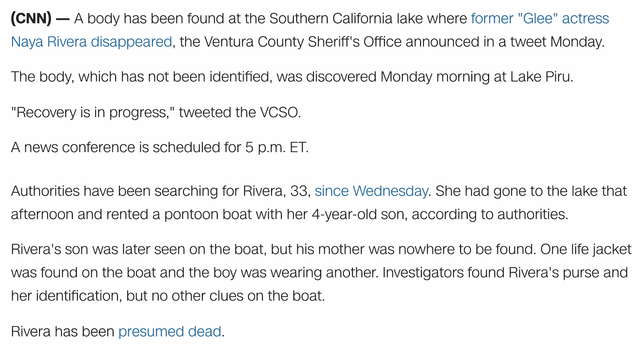The width and height of the screenshot is (644, 348).
Task: Click the bold '(CNN)' dateline text
Action: [x=31, y=19]
